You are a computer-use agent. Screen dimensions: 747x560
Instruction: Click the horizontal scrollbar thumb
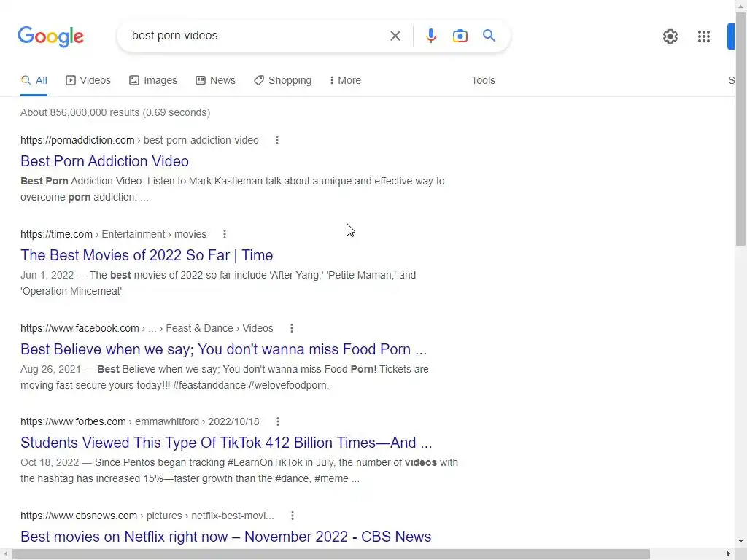tap(330, 554)
